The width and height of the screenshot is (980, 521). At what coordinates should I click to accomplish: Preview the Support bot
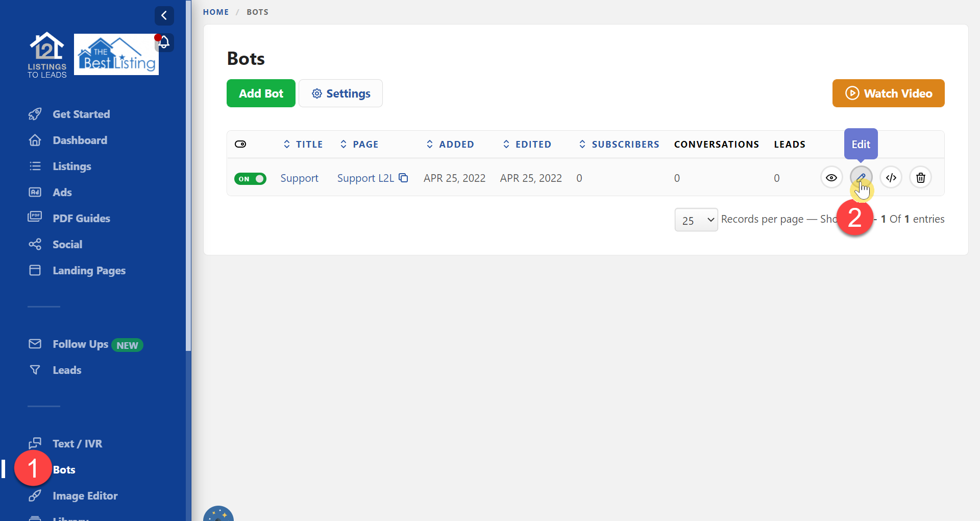tap(831, 177)
